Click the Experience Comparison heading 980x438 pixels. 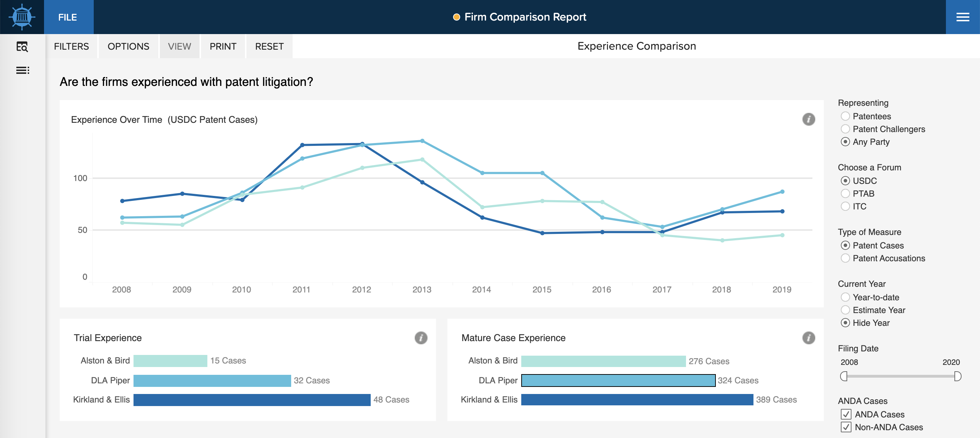click(x=636, y=46)
